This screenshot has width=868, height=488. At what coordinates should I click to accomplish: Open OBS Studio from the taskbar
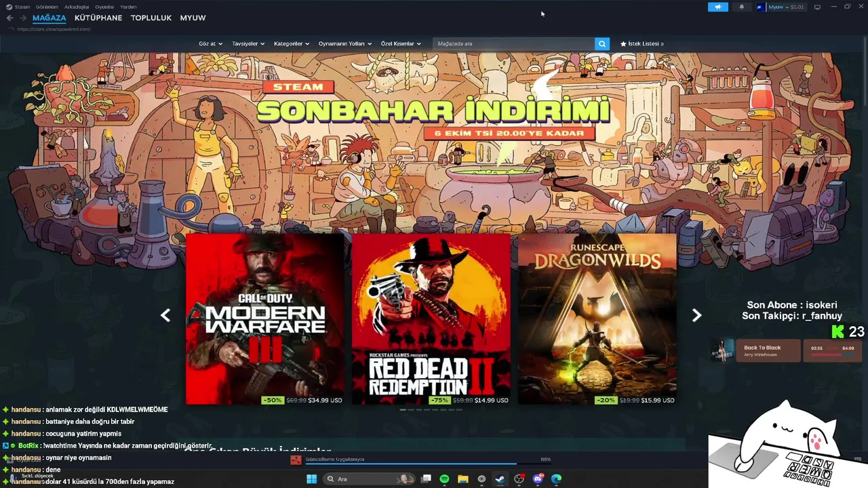pyautogui.click(x=519, y=479)
